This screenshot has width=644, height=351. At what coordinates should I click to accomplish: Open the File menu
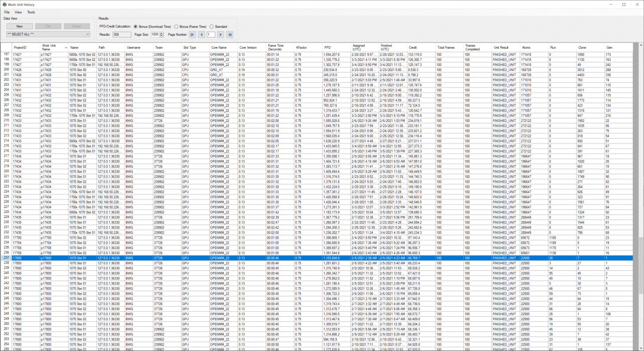coord(7,12)
